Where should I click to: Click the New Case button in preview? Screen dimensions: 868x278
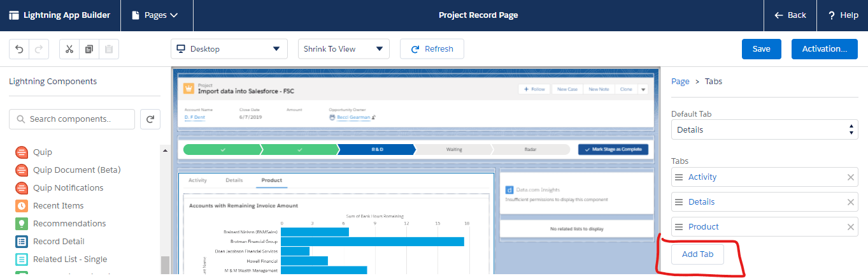pyautogui.click(x=567, y=89)
